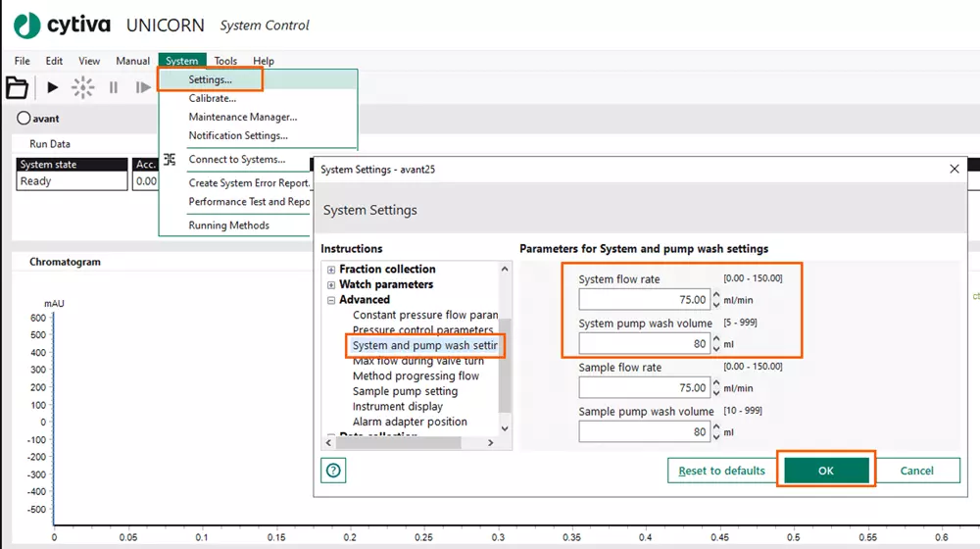The width and height of the screenshot is (980, 549).
Task: Click Reset to defaults button
Action: (722, 471)
